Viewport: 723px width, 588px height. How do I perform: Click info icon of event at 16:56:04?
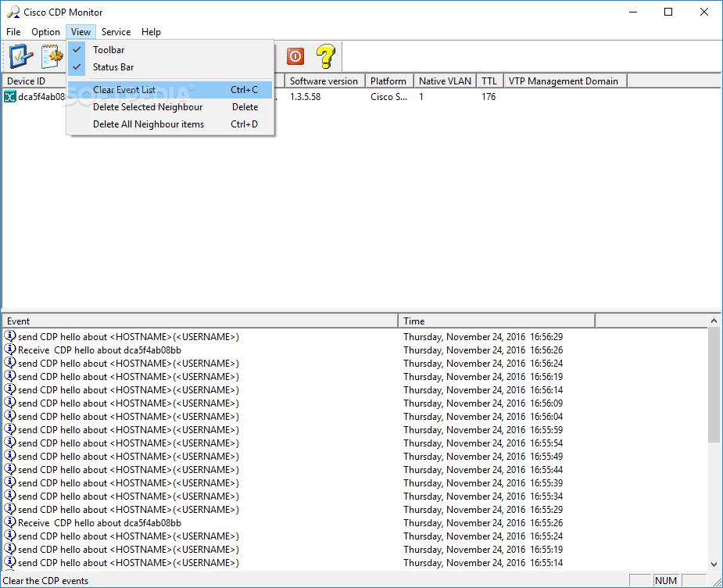click(10, 416)
